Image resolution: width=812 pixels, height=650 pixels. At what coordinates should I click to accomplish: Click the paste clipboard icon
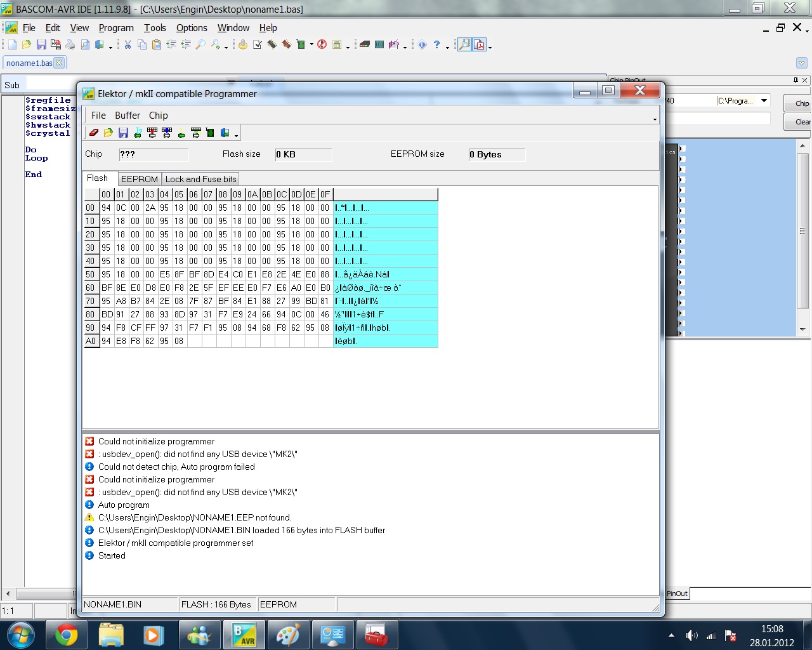(157, 44)
